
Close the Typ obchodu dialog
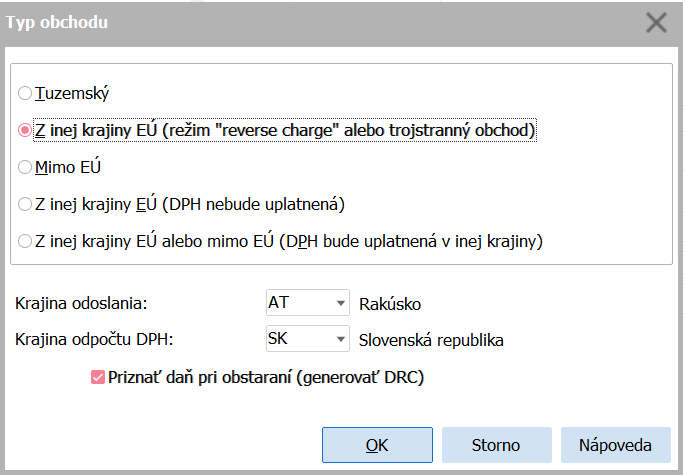point(656,22)
